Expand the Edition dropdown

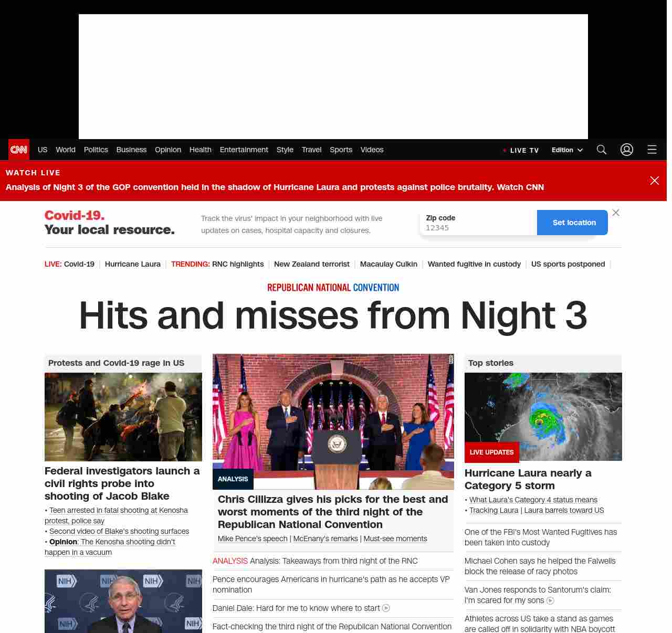point(567,150)
